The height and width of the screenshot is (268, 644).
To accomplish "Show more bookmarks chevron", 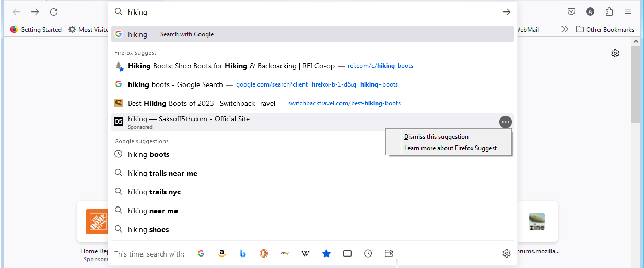I will [565, 30].
